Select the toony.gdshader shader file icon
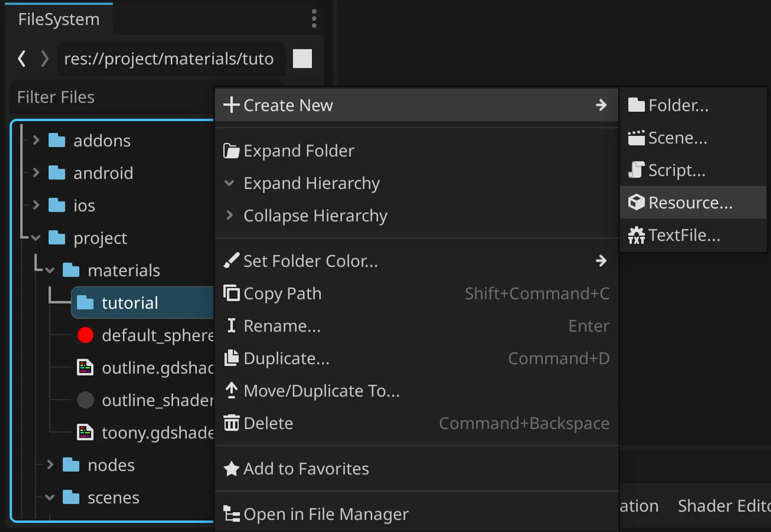771x532 pixels. coord(85,432)
